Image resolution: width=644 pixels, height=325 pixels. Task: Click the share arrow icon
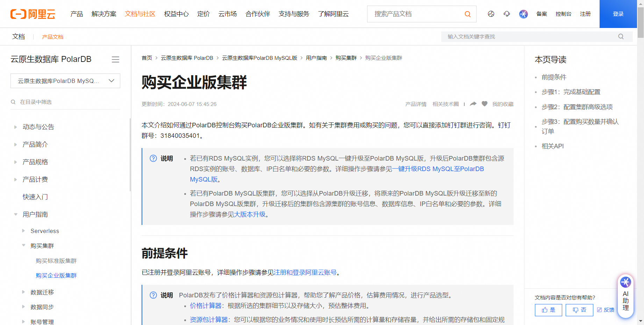pyautogui.click(x=473, y=104)
